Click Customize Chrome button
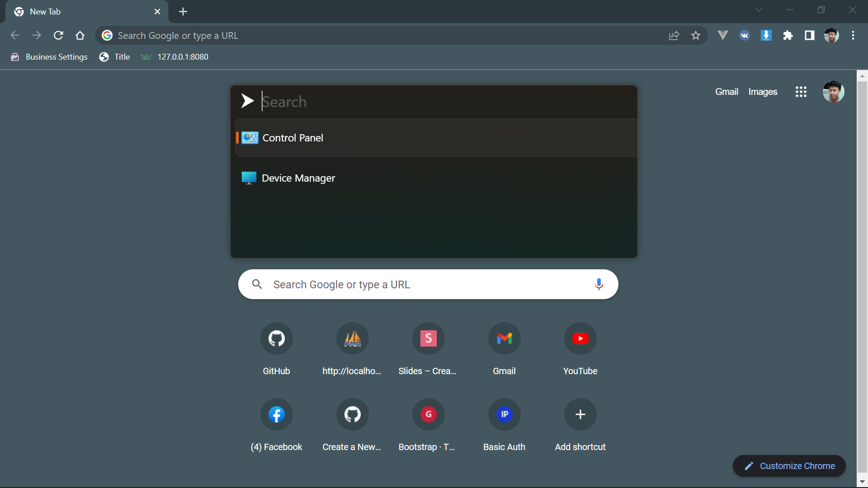The image size is (868, 488). pos(789,466)
